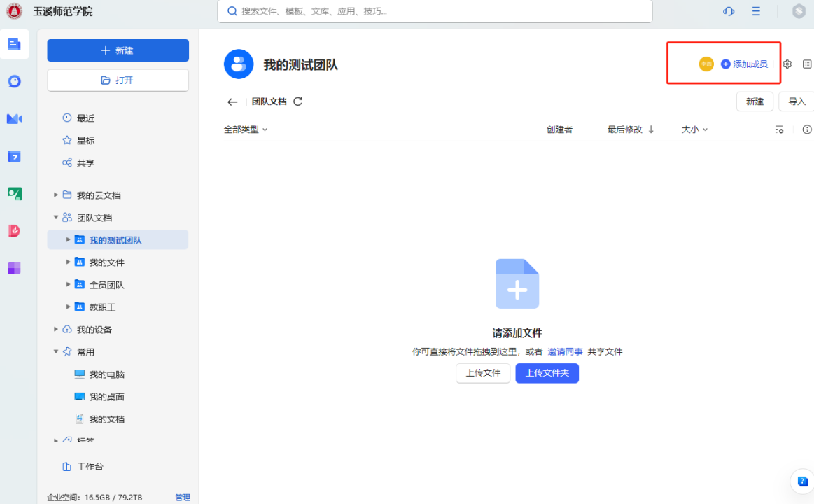Open the calendar icon in left sidebar
The width and height of the screenshot is (814, 504).
[x=14, y=156]
